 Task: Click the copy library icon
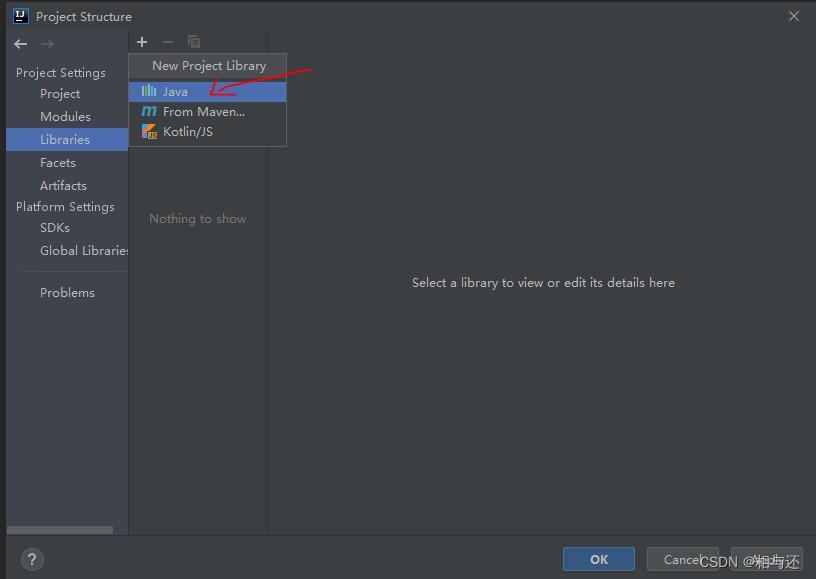tap(194, 42)
